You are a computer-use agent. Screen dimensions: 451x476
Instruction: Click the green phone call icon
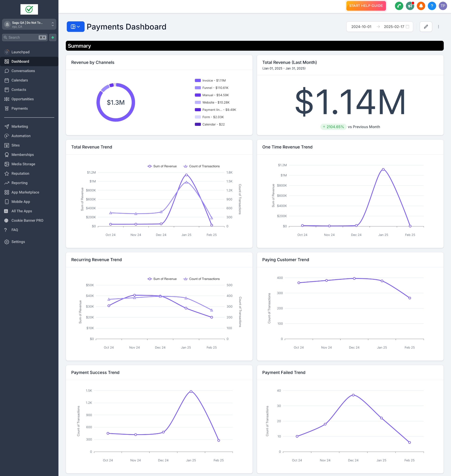click(x=399, y=6)
